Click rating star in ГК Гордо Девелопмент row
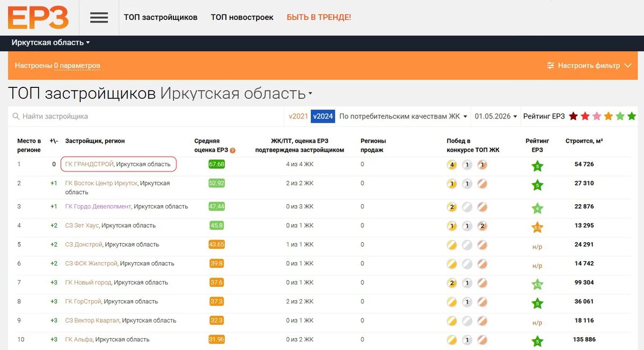This screenshot has width=644, height=350. point(537,208)
